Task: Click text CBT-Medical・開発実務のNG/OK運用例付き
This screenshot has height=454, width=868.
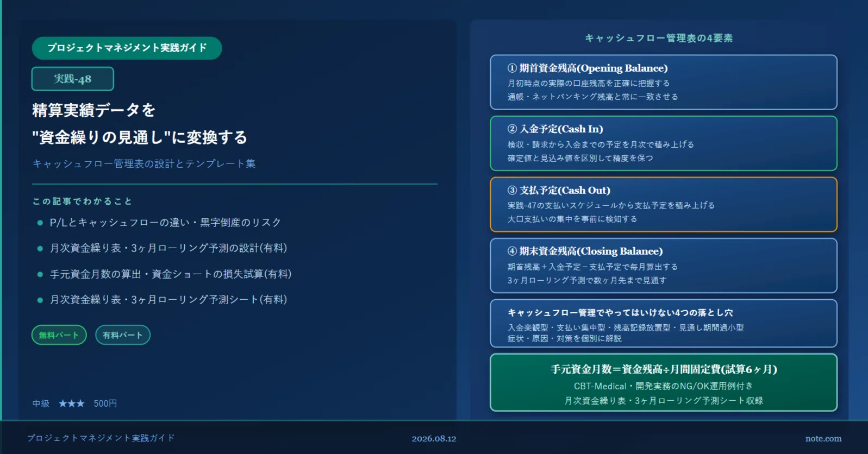Action: [x=664, y=386]
